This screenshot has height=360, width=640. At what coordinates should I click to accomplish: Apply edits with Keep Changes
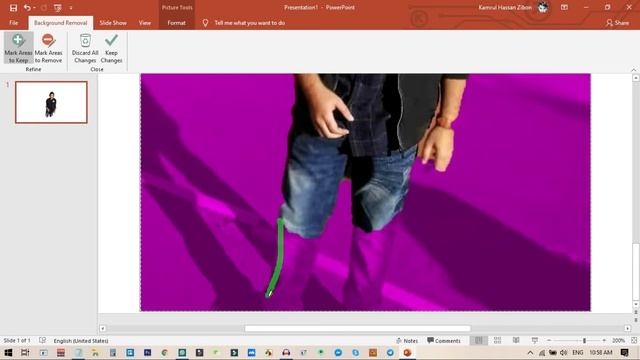coord(111,48)
